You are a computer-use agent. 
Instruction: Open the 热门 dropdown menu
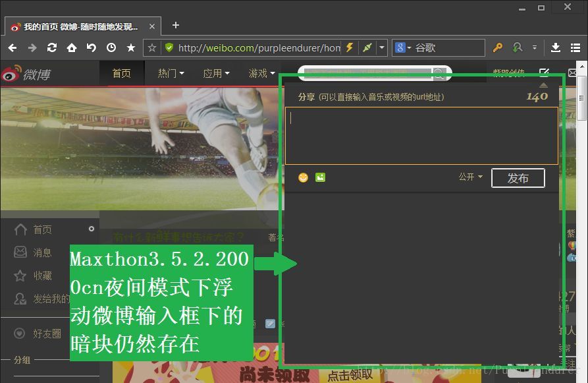click(x=171, y=73)
